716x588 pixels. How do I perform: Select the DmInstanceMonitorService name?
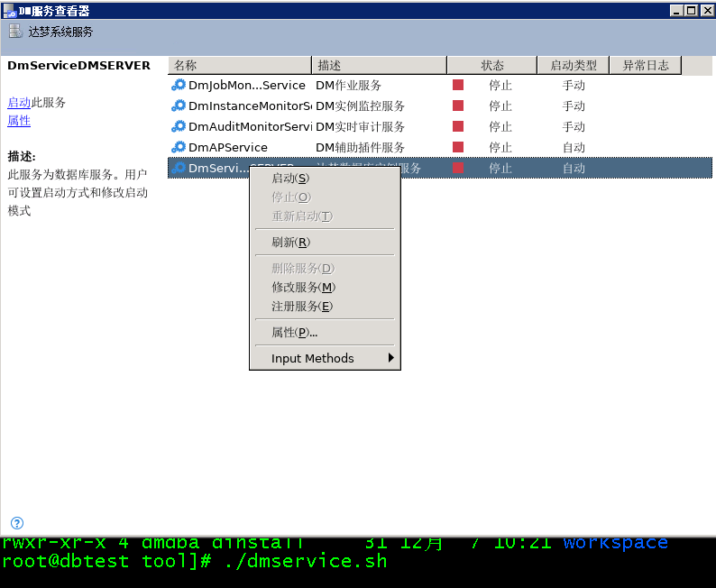coord(250,106)
